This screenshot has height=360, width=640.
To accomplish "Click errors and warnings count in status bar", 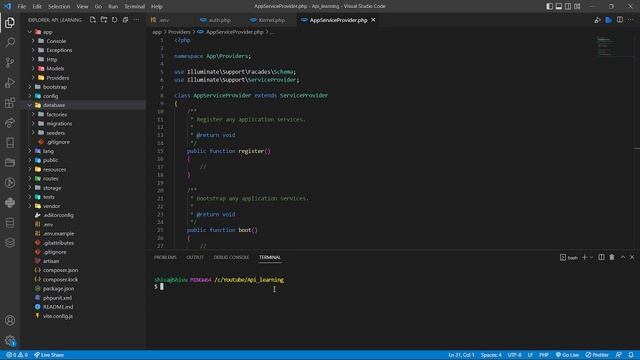I will [17, 355].
